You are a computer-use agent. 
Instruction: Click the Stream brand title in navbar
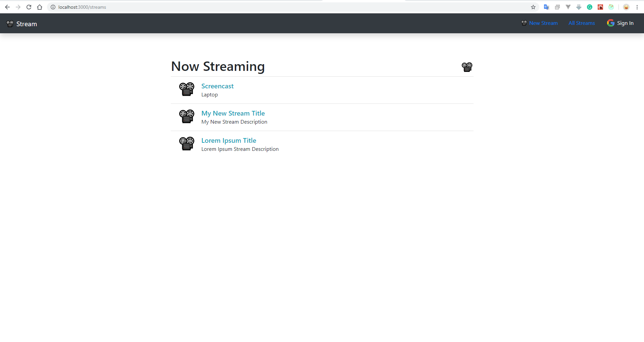[x=27, y=24]
